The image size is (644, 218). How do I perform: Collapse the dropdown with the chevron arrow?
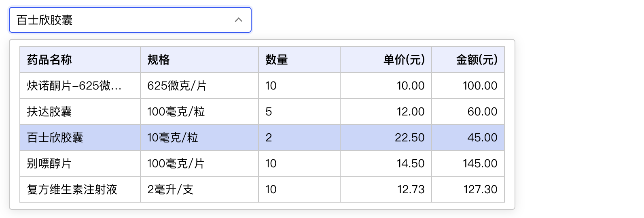click(239, 20)
